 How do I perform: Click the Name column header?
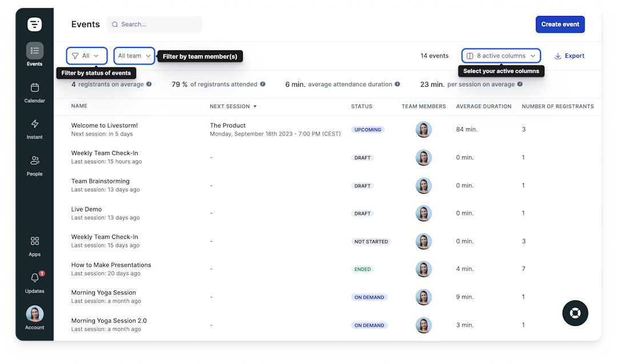click(x=79, y=106)
